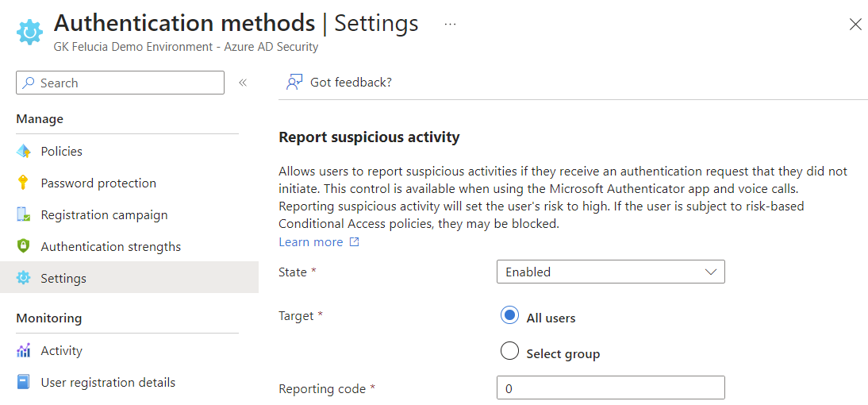Select Settings menu item

coord(129,278)
